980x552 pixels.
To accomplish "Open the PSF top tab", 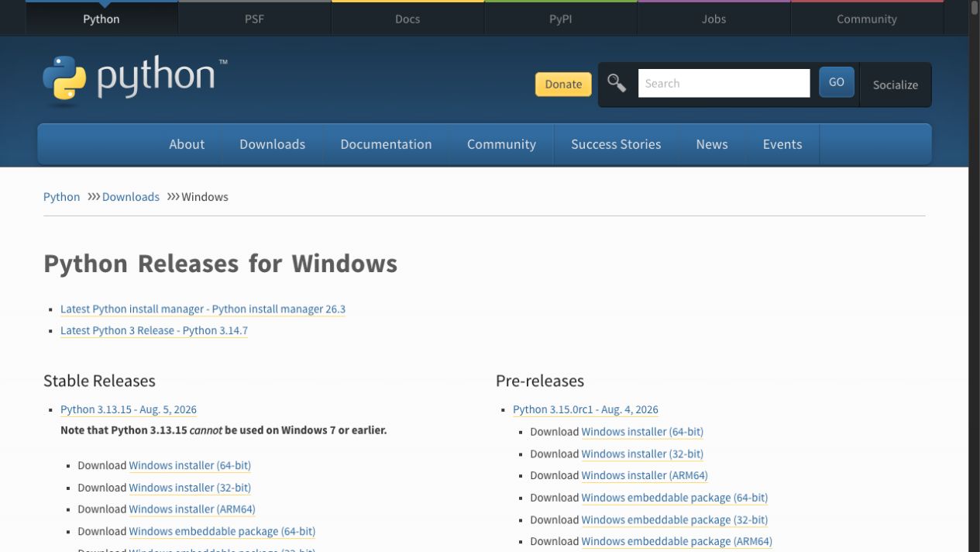I will point(254,19).
